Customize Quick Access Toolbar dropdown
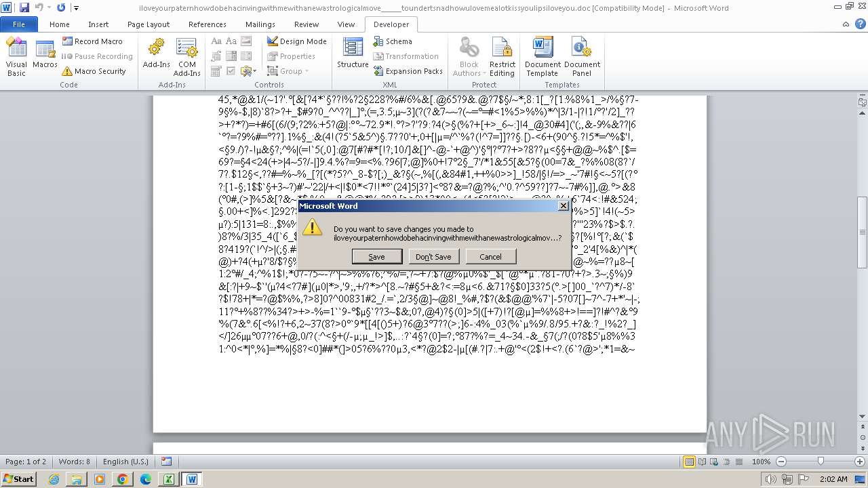Viewport: 868px width, 488px height. pyautogui.click(x=76, y=8)
